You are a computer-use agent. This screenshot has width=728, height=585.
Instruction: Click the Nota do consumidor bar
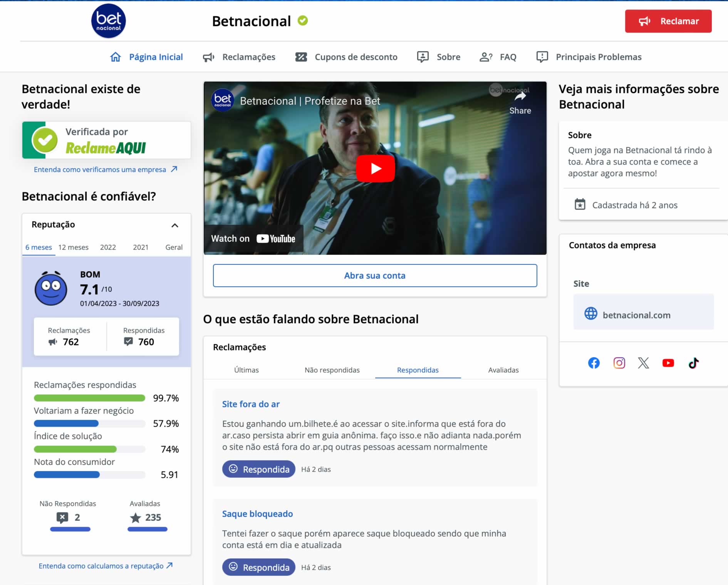point(89,475)
